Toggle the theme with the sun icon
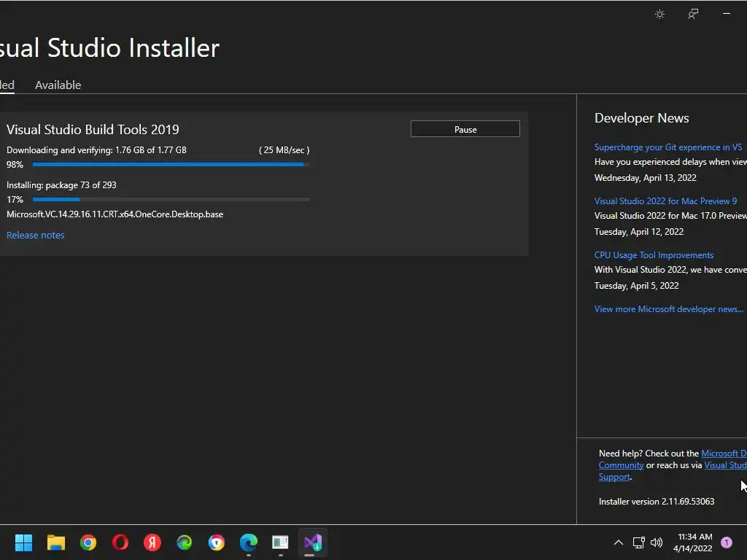747x560 pixels. tap(659, 15)
